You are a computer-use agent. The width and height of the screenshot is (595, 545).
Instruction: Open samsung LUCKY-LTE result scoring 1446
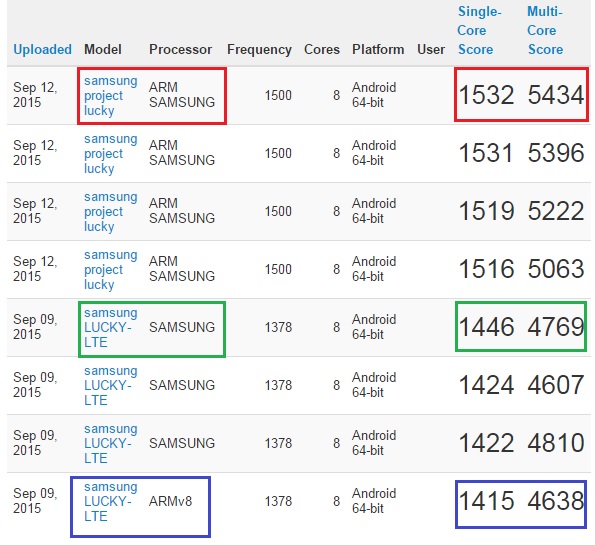(110, 328)
